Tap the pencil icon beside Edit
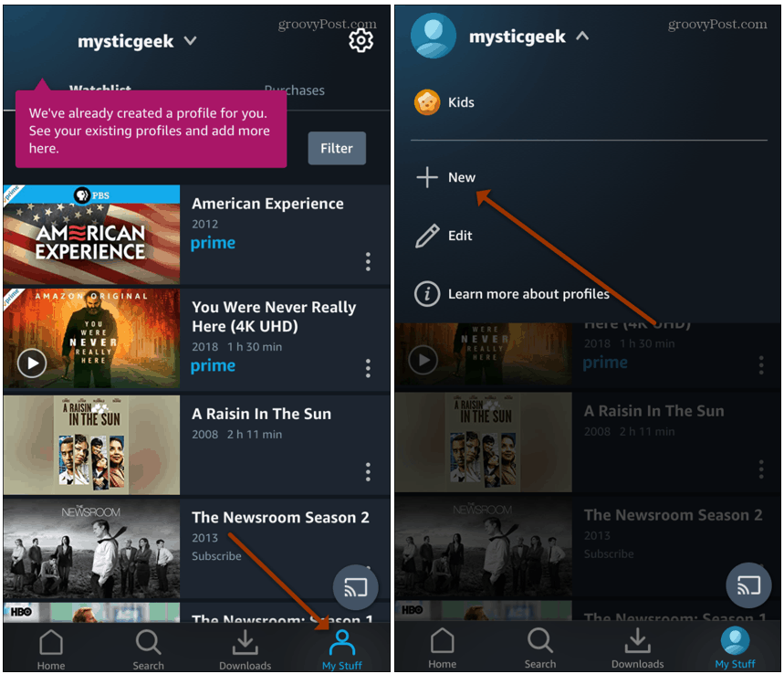Viewport: 784px width, 674px height. click(x=427, y=236)
